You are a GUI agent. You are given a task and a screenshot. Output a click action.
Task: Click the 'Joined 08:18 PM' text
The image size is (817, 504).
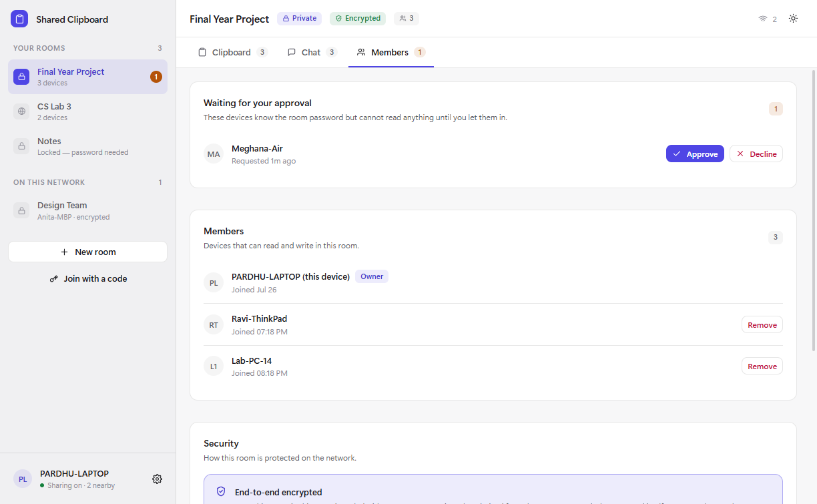[260, 373]
